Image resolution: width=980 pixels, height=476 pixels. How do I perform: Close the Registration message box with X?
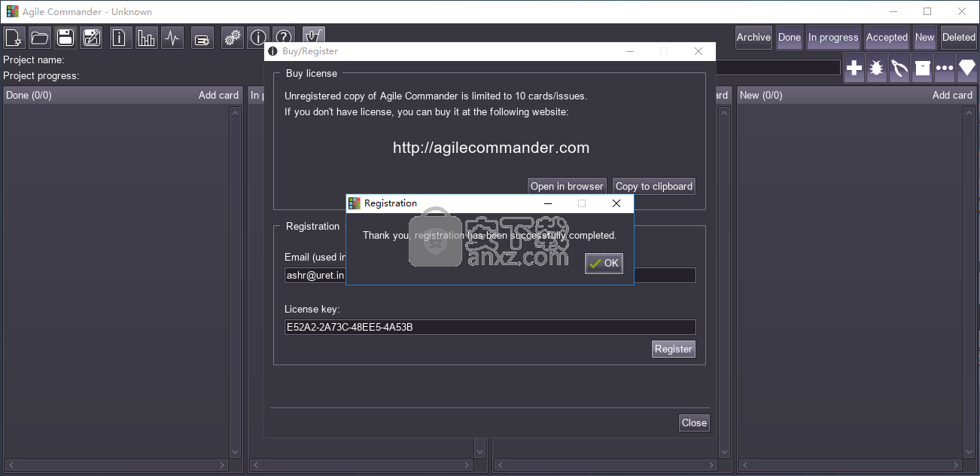616,203
